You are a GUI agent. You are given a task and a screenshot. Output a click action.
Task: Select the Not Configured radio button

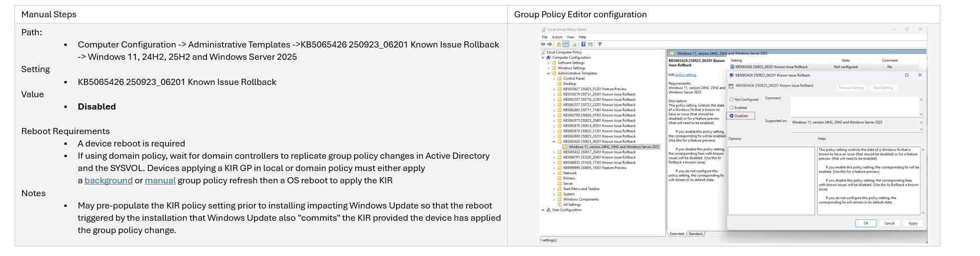pos(732,99)
